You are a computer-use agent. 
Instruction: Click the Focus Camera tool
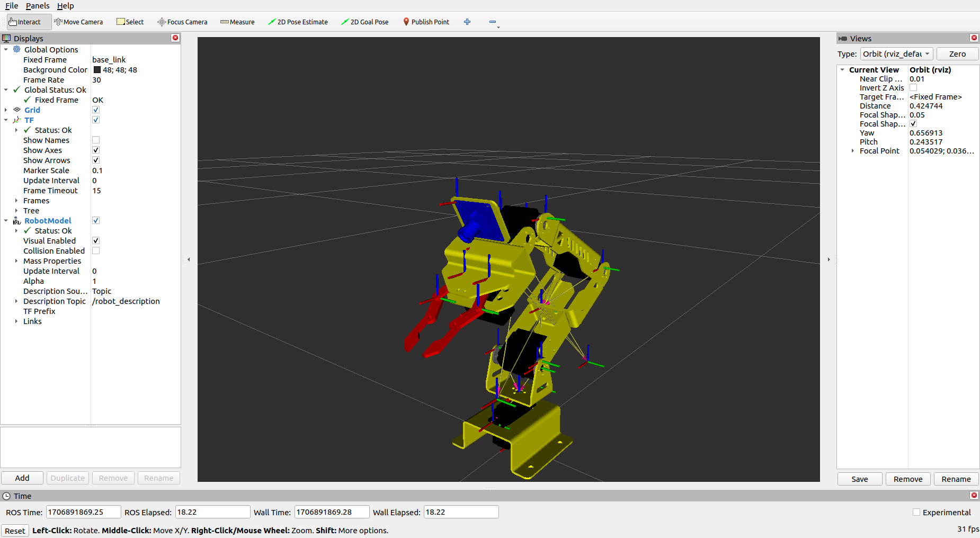182,22
